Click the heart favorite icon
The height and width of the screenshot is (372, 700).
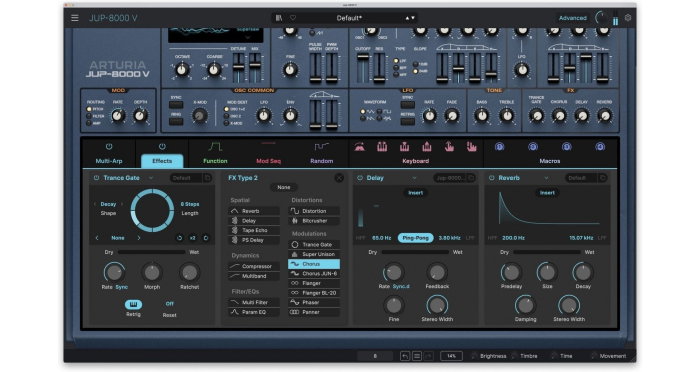click(293, 18)
